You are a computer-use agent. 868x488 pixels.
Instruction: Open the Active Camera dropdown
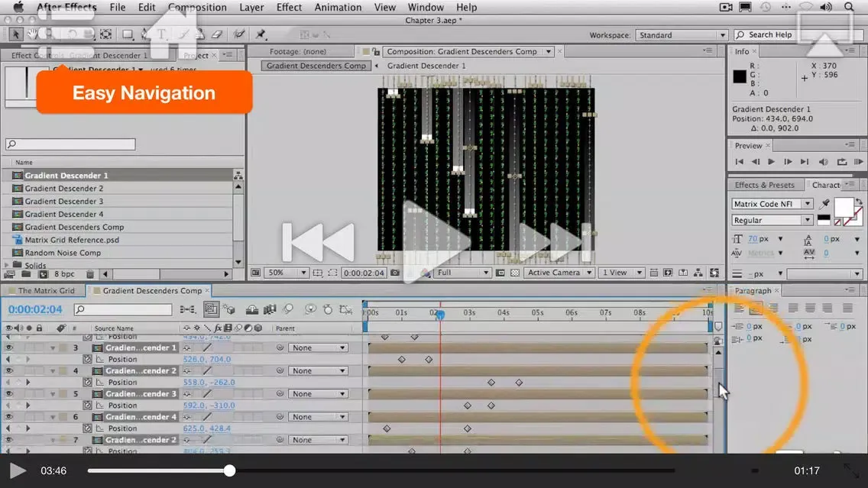tap(559, 273)
